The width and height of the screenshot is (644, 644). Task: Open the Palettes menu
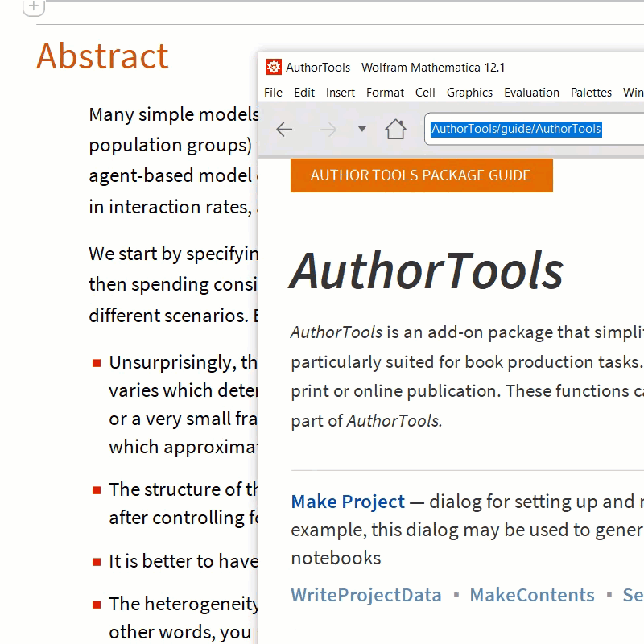591,93
